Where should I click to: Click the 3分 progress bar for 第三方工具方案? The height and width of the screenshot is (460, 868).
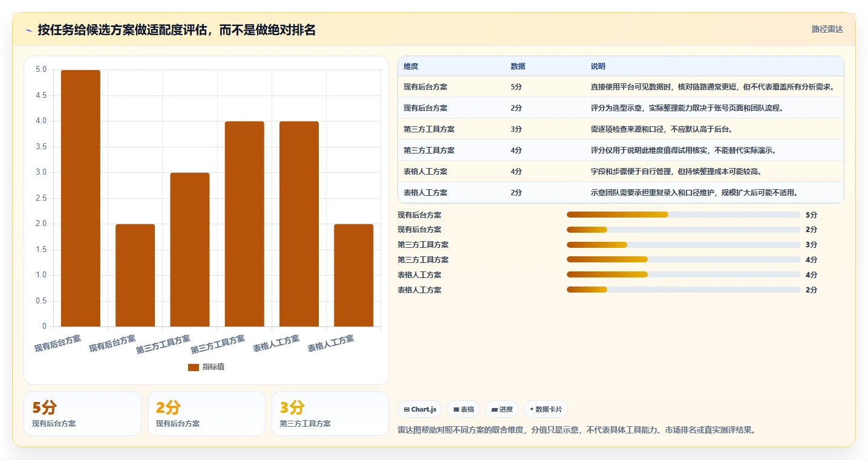(x=684, y=245)
